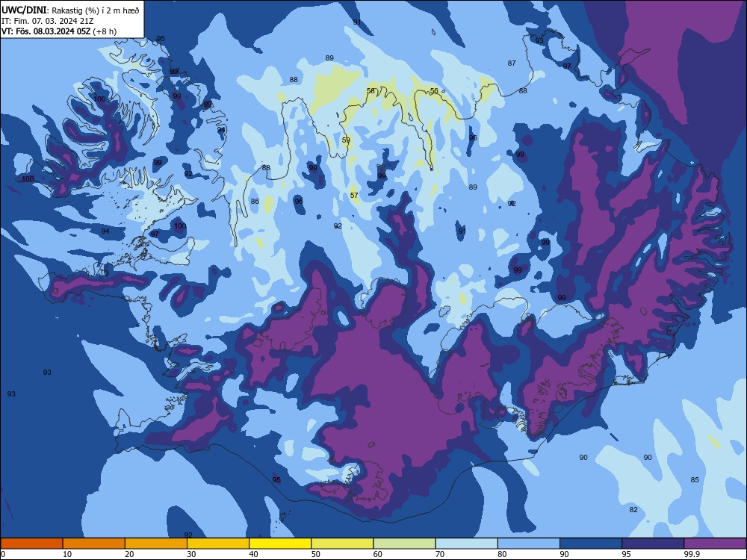Select the pale yellow 50–60 legend swatch
Viewport: 747px width, 560px height.
(x=343, y=544)
